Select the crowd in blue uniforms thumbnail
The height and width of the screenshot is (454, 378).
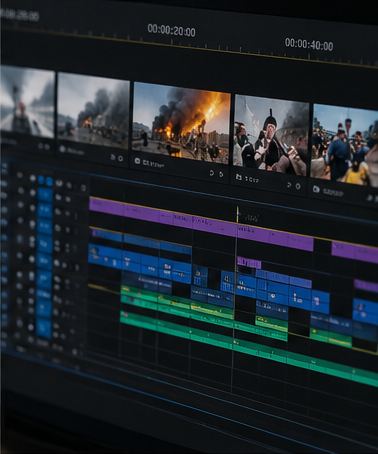[x=345, y=145]
